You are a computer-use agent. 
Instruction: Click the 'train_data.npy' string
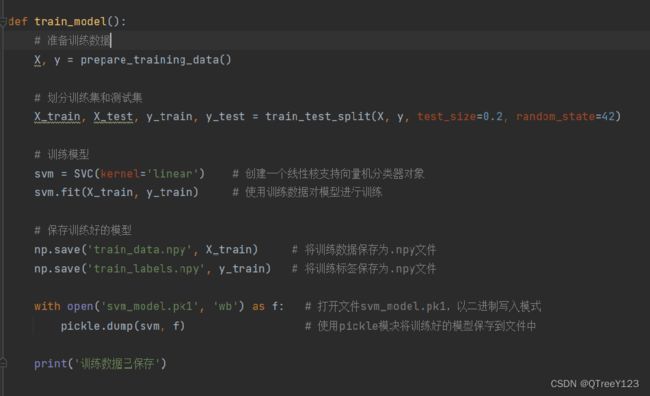click(x=140, y=250)
